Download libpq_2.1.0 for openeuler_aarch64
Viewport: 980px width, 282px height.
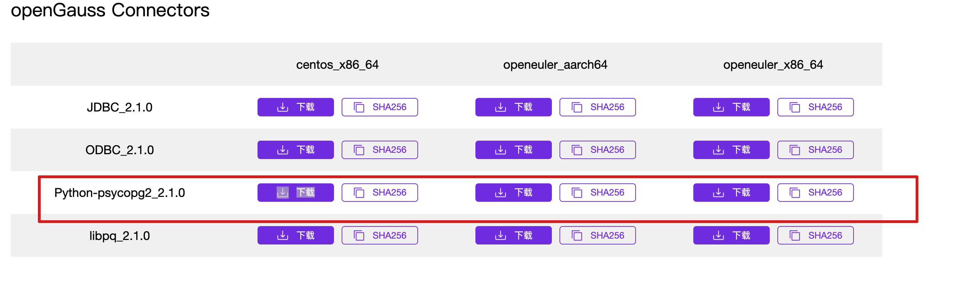(513, 235)
